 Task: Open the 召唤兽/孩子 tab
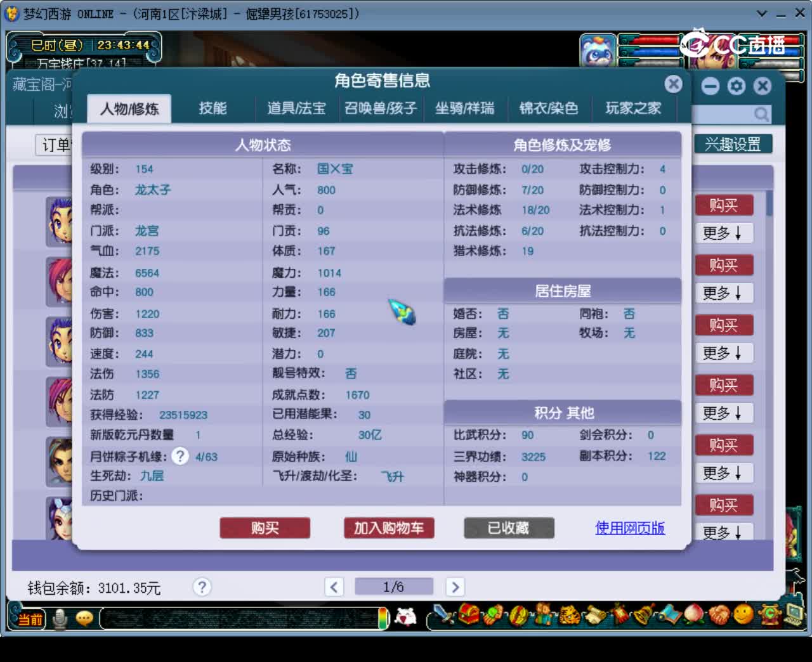[x=381, y=108]
